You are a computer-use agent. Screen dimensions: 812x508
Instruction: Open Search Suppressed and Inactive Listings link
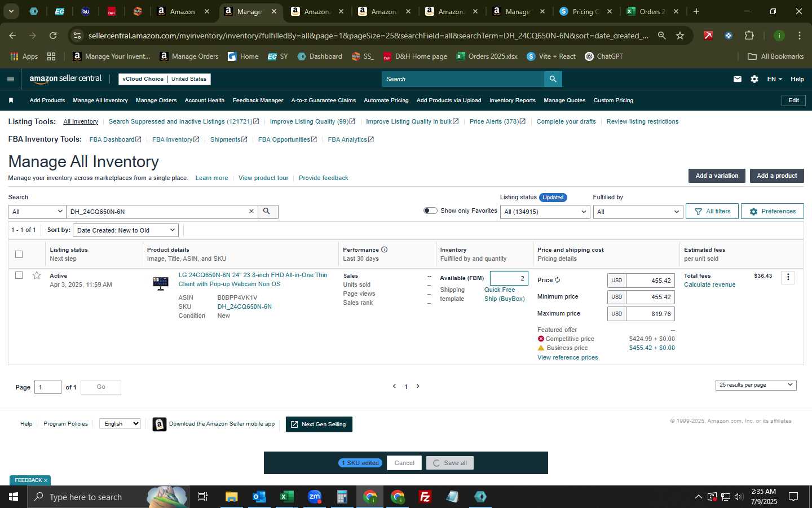click(183, 121)
